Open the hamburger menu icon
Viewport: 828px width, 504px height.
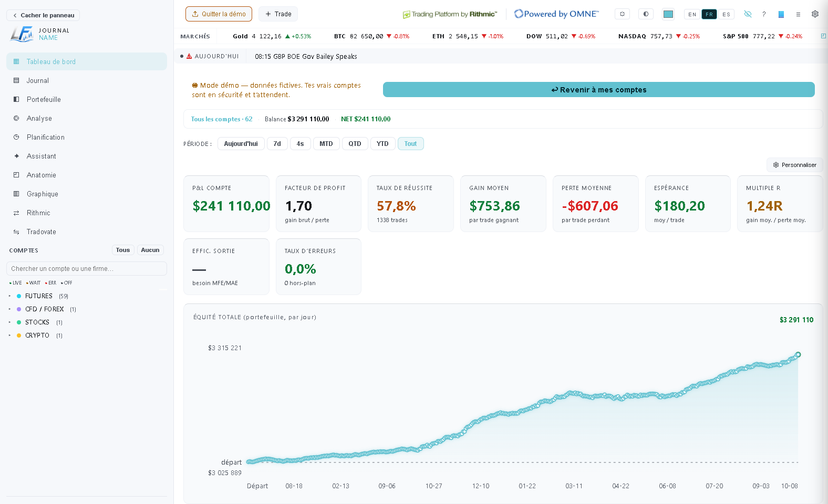798,14
